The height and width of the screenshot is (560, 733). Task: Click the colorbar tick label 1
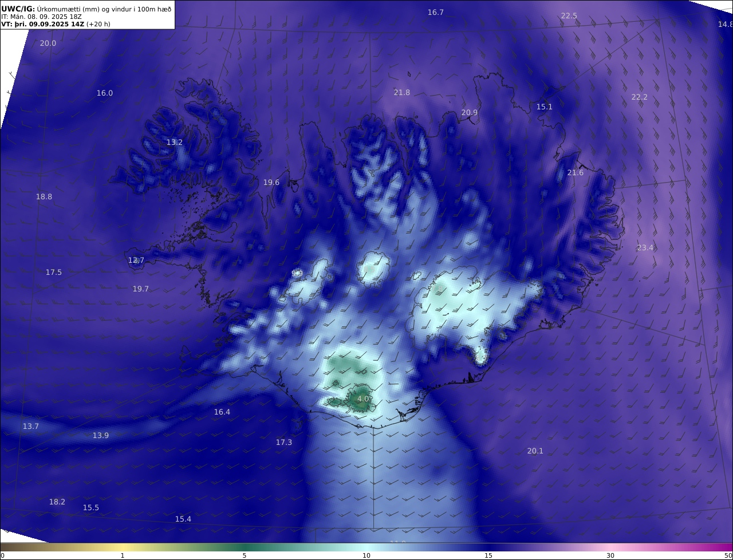123,555
